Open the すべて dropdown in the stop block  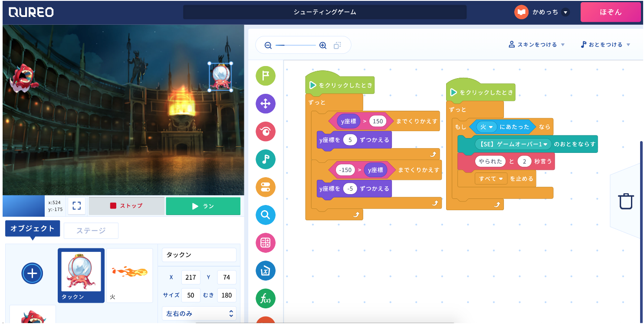(x=491, y=179)
